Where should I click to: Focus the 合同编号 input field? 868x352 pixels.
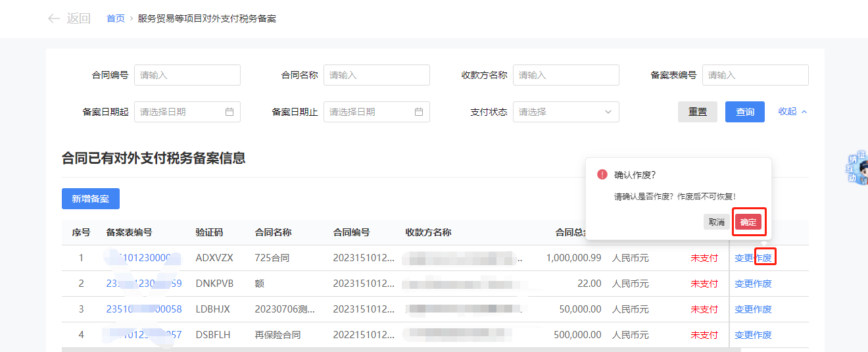pyautogui.click(x=187, y=75)
